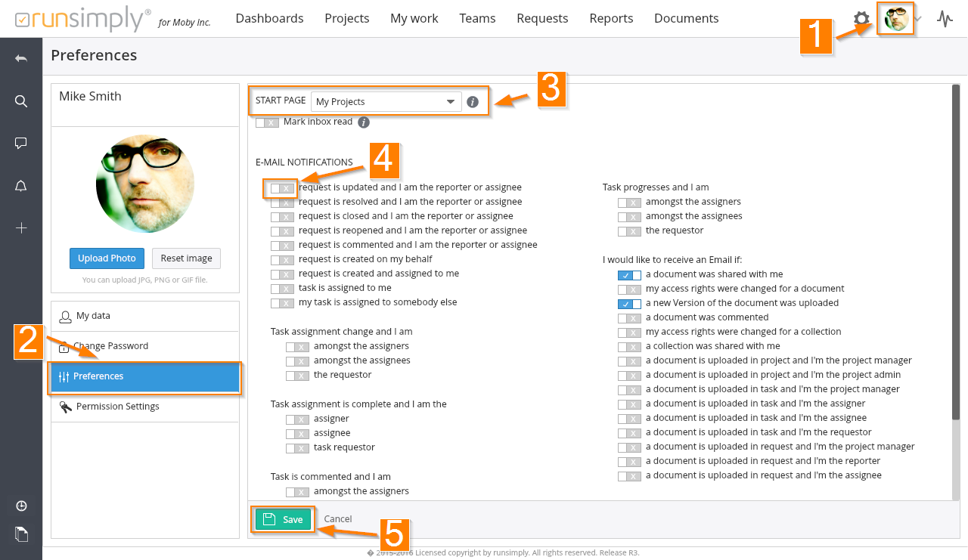Open the clock timer icon in sidebar
The image size is (968, 560).
[21, 506]
